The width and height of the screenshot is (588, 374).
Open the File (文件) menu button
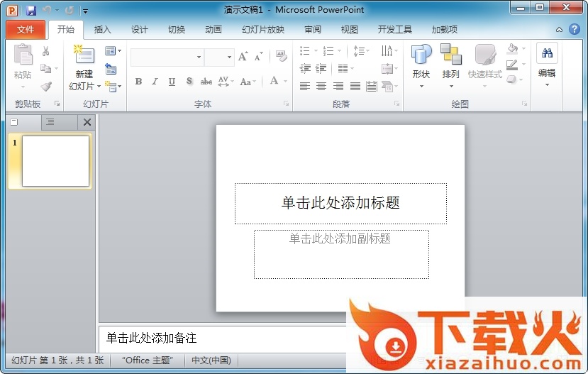coord(26,30)
